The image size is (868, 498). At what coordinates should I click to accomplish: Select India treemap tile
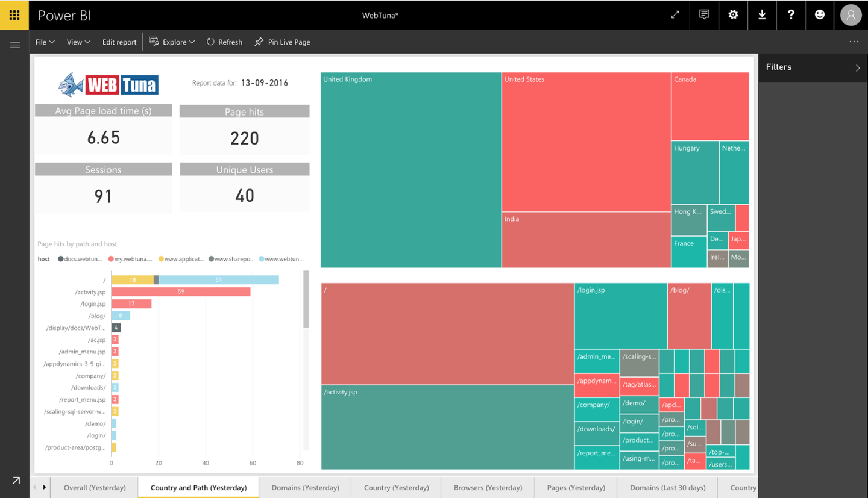586,240
